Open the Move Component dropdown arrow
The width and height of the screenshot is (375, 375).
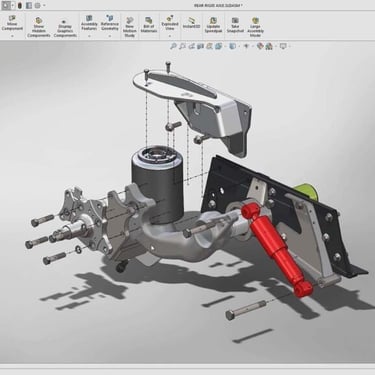12,36
